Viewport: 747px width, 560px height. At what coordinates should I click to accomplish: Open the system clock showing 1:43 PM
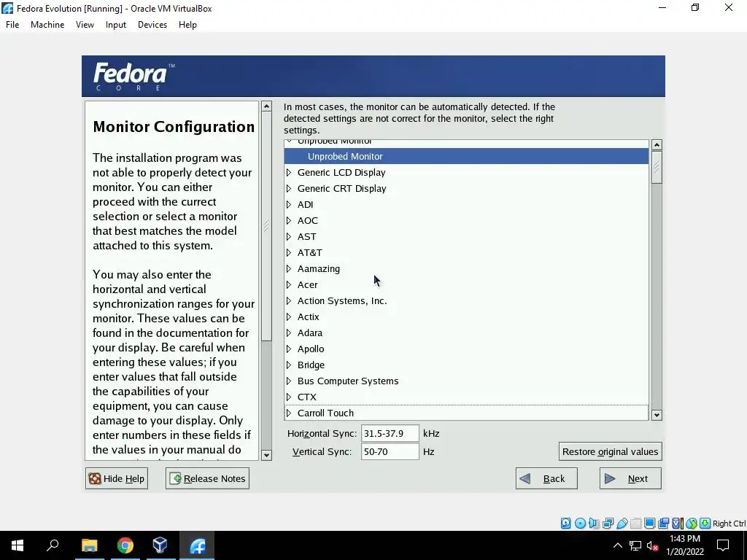(x=684, y=545)
